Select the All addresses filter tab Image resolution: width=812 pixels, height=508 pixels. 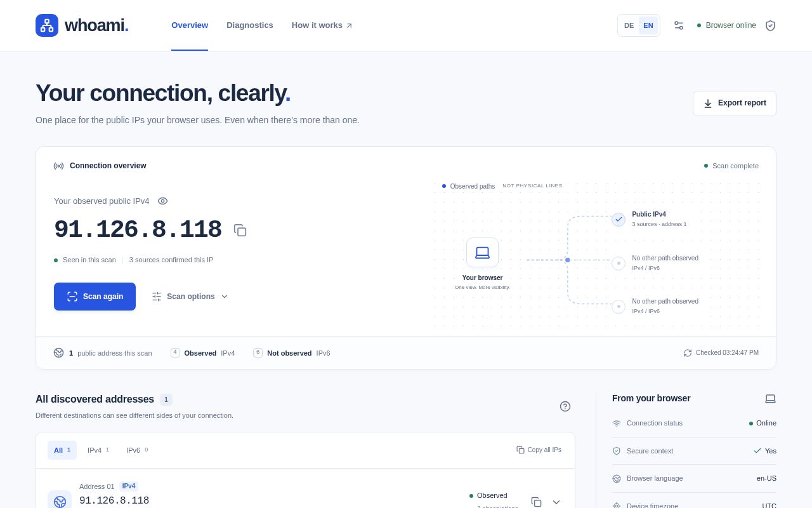click(62, 450)
